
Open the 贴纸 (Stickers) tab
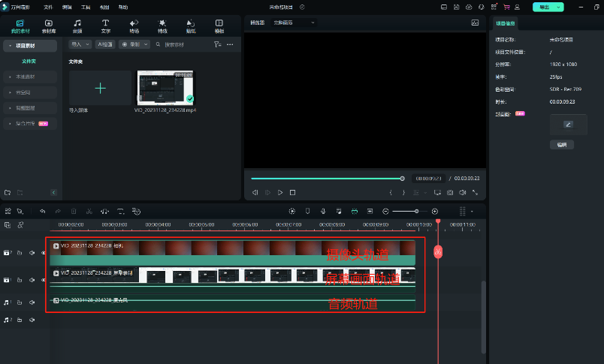191,26
